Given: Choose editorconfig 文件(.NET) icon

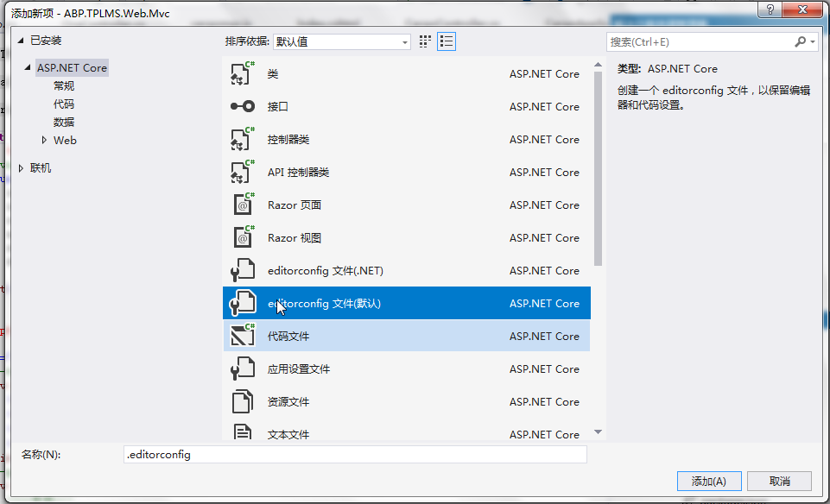Looking at the screenshot, I should 243,270.
